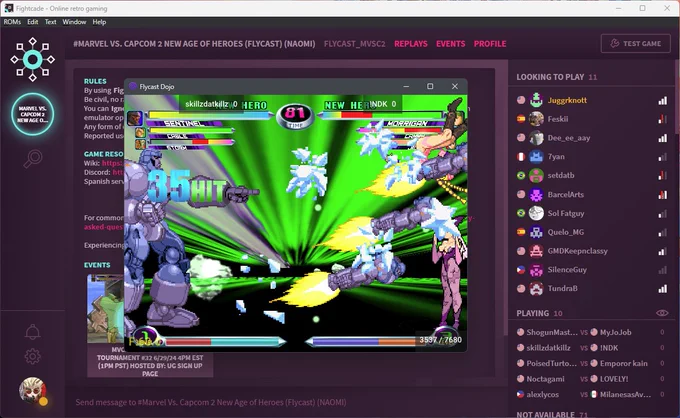Select the Marvel vs. Capcom 2 channel circle
Image resolution: width=680 pixels, height=418 pixels.
33,114
